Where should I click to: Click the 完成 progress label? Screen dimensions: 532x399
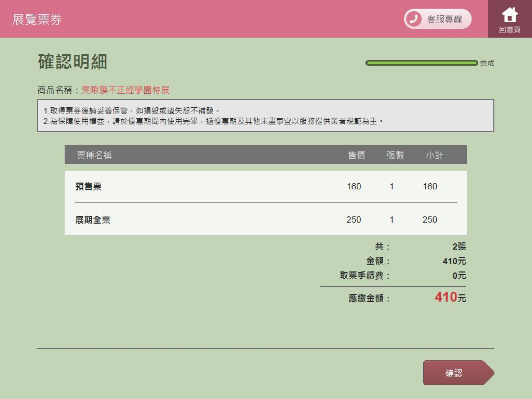(x=487, y=63)
